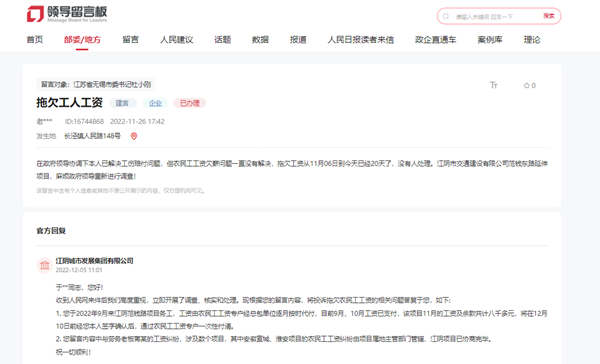
Task: Open the 案例库 tab
Action: 490,39
